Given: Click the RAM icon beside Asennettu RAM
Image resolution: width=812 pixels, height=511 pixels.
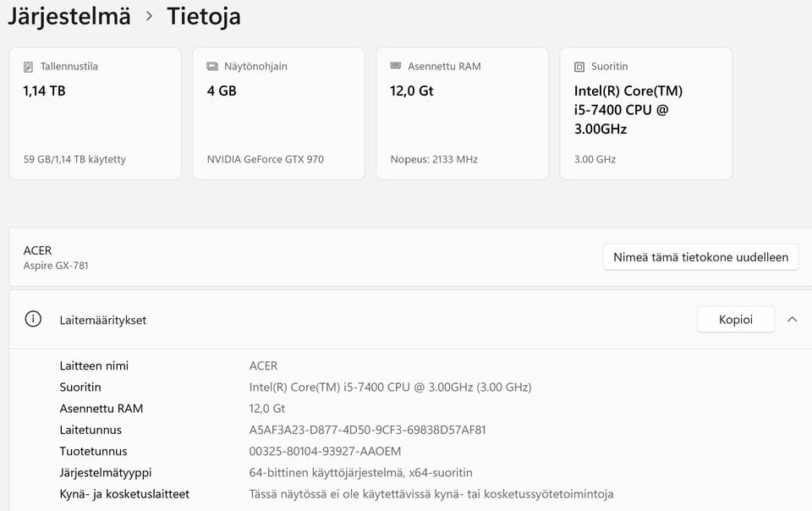Looking at the screenshot, I should pyautogui.click(x=396, y=66).
